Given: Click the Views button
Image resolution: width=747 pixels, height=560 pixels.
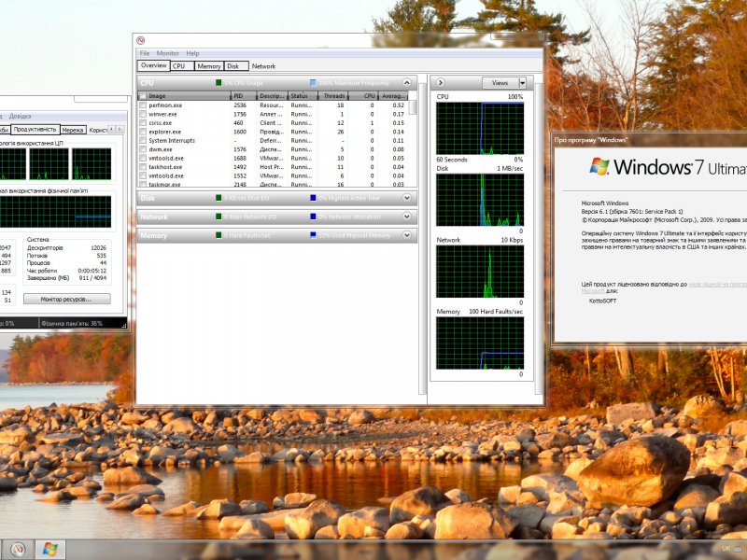Looking at the screenshot, I should point(500,83).
